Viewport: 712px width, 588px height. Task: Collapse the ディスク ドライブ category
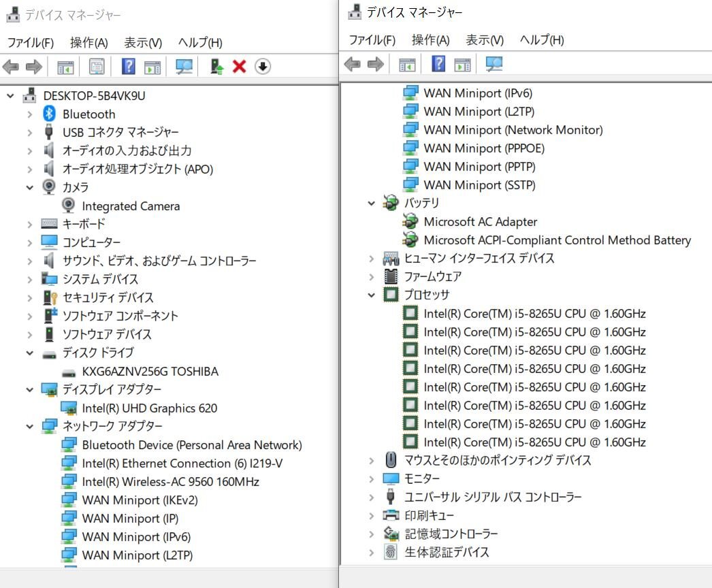coord(30,353)
